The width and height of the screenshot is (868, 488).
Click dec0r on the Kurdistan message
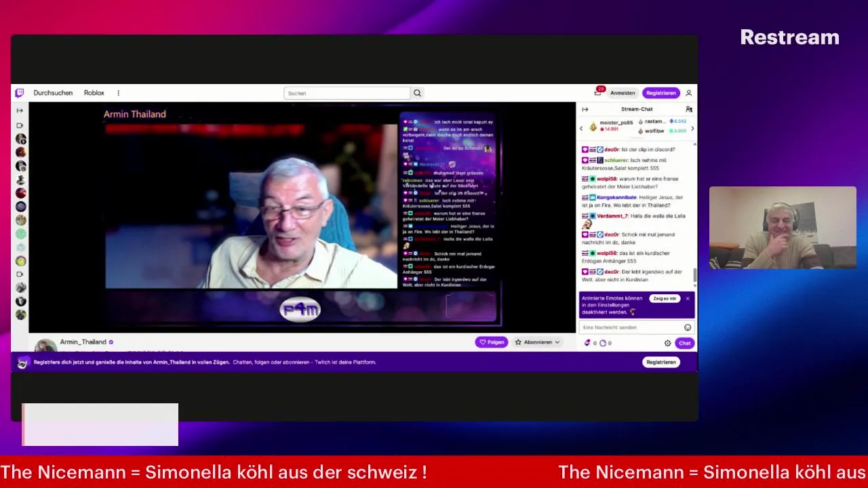pos(612,272)
